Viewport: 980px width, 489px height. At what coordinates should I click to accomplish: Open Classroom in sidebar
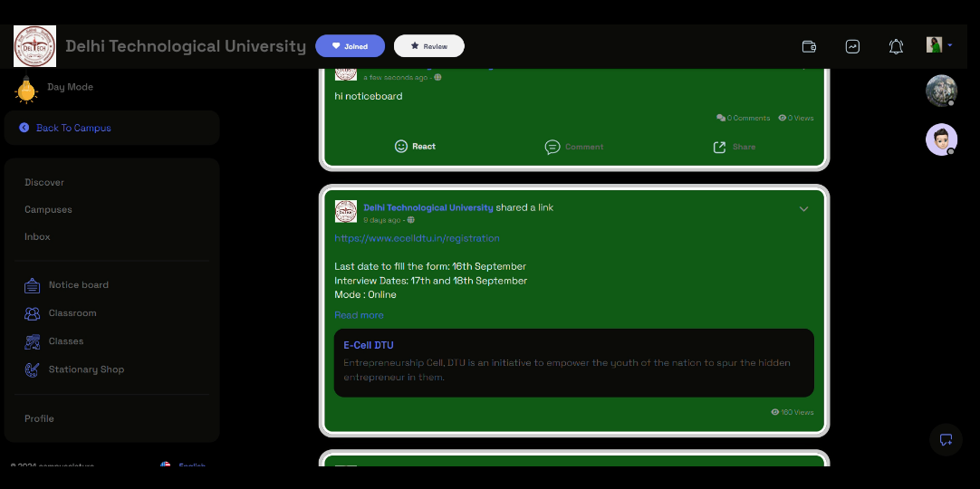click(x=72, y=313)
